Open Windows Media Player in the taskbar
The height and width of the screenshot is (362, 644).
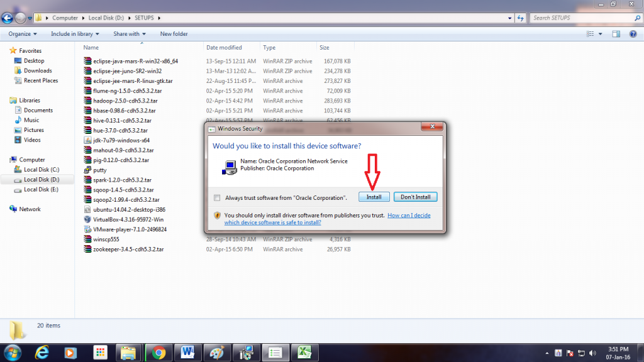pyautogui.click(x=70, y=353)
